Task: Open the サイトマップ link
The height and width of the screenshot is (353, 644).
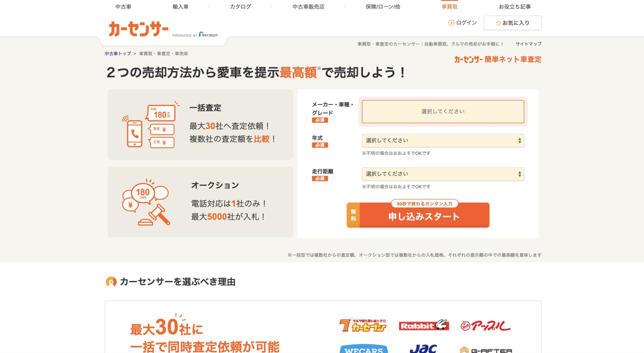Action: [x=529, y=44]
